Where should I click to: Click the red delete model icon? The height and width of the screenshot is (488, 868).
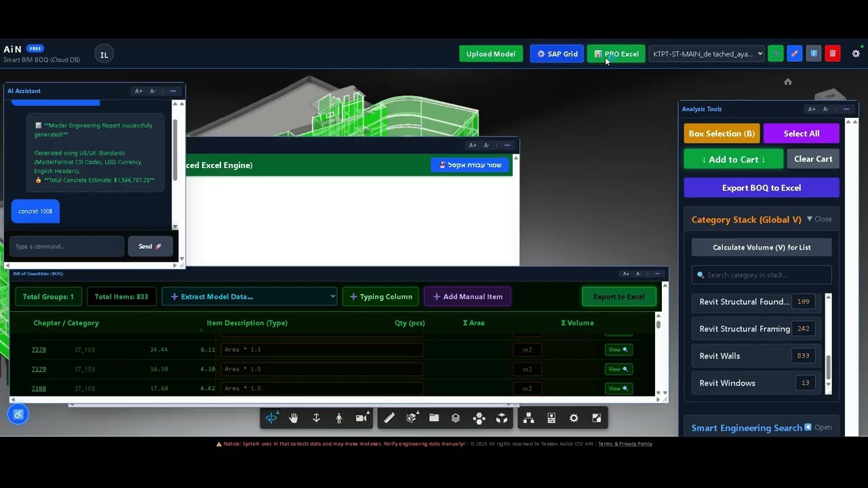click(833, 54)
